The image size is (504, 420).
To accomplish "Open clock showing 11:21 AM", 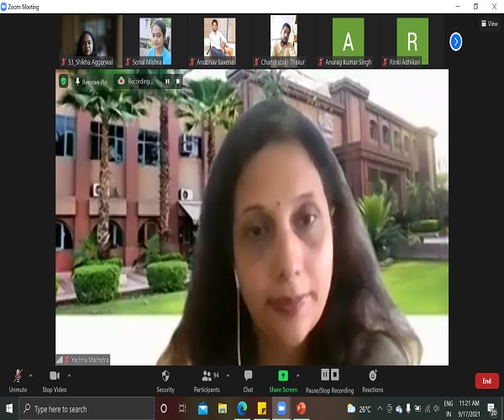I will (x=470, y=408).
